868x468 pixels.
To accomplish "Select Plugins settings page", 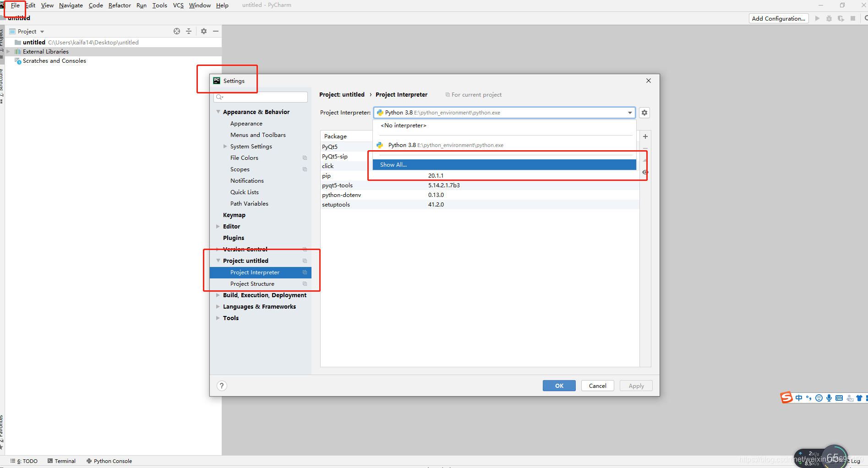I will click(234, 238).
